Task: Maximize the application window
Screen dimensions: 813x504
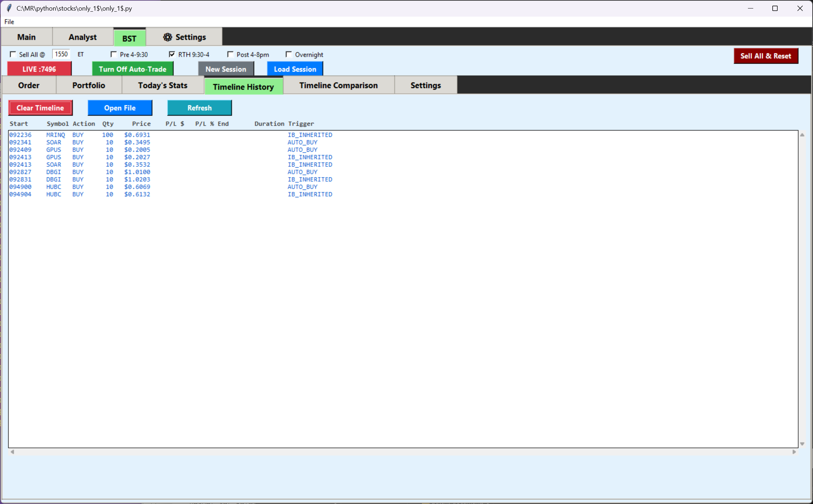Action: tap(775, 8)
